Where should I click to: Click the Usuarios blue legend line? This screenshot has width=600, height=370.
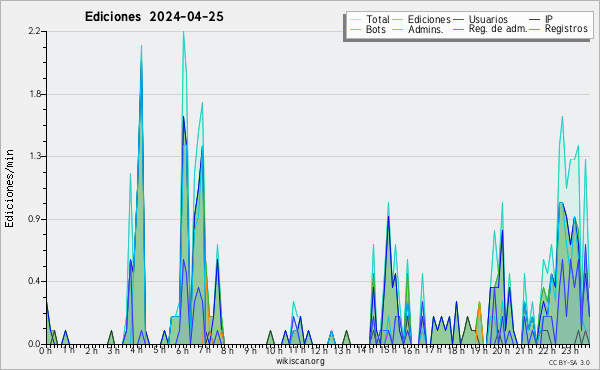coord(458,20)
